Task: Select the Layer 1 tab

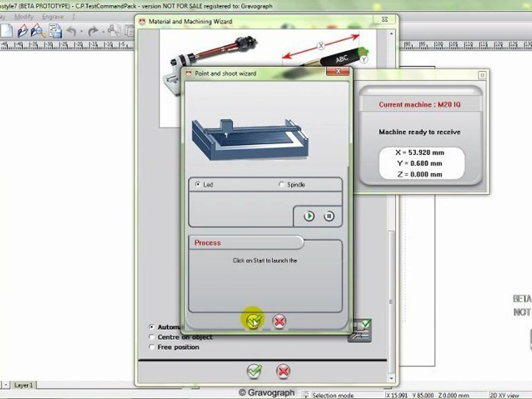Action: (23, 385)
